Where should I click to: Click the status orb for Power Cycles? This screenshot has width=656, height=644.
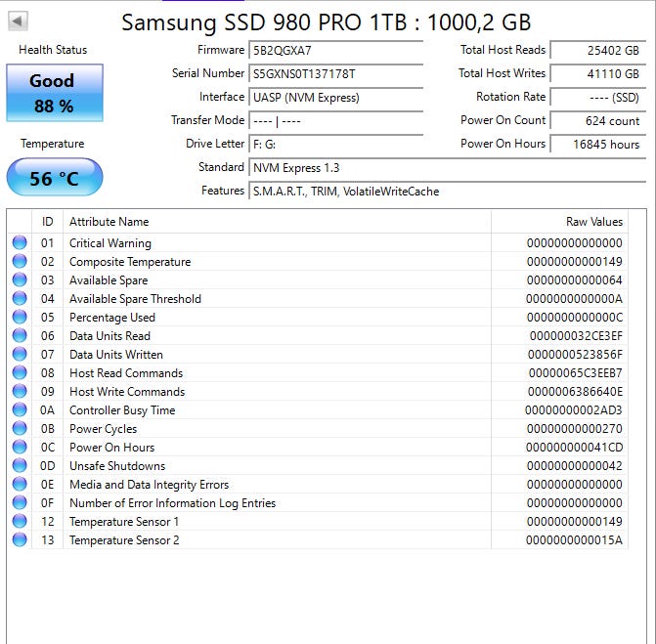(20, 428)
